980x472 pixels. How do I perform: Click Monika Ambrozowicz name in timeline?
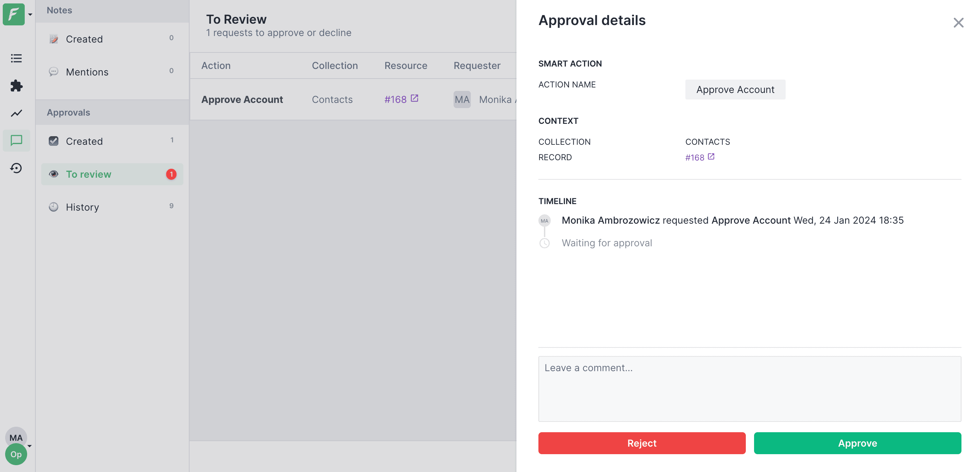point(610,220)
